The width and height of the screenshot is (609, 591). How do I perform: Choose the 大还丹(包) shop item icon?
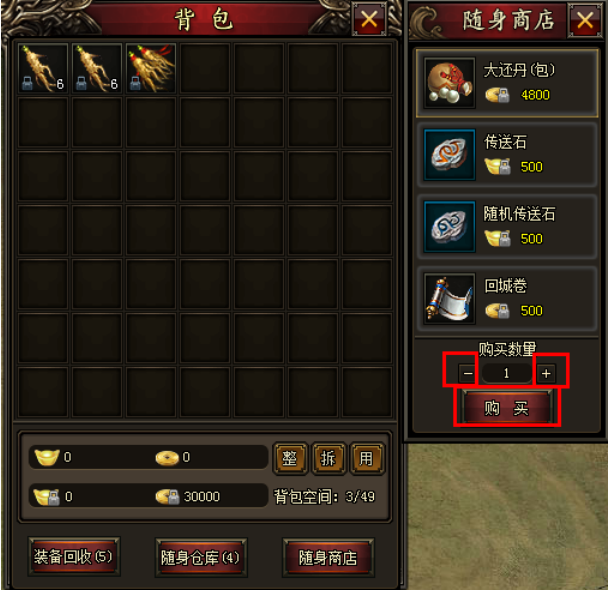point(449,83)
